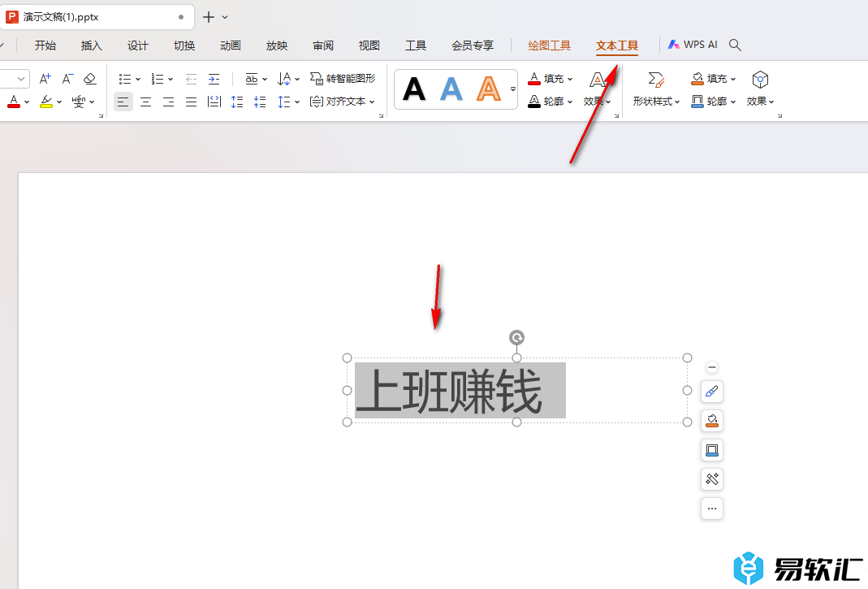The image size is (868, 589).
Task: Click the decrease font size icon
Action: (x=67, y=79)
